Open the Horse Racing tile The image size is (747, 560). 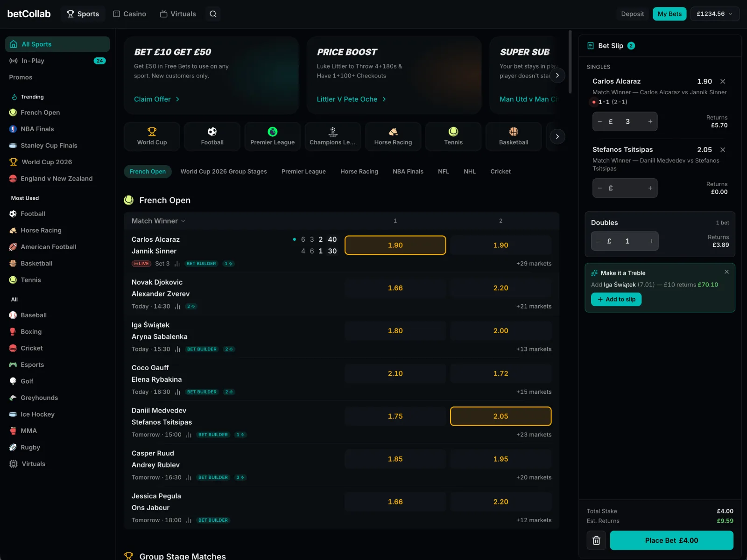coord(393,136)
